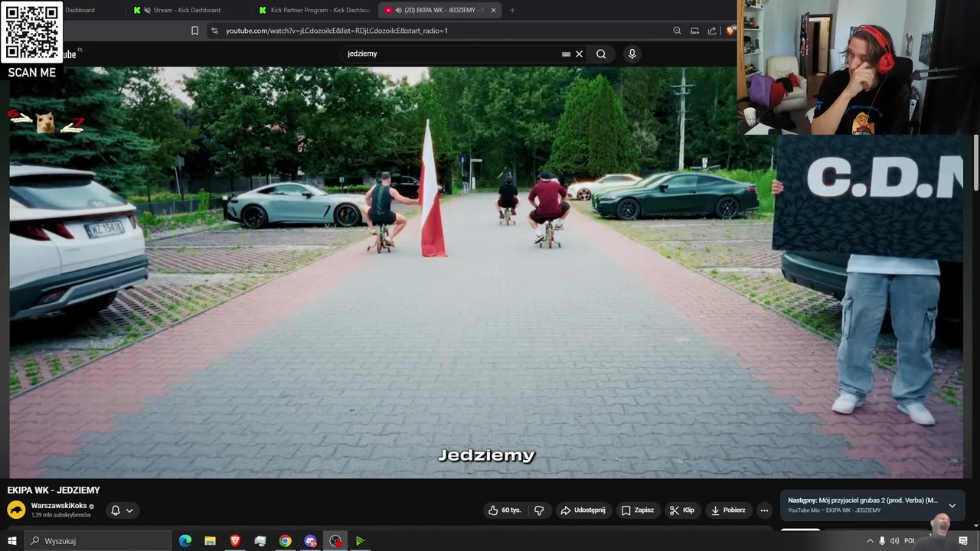Click WarszawskiKoks channel avatar
Viewport: 980px width, 551px height.
[x=16, y=510]
